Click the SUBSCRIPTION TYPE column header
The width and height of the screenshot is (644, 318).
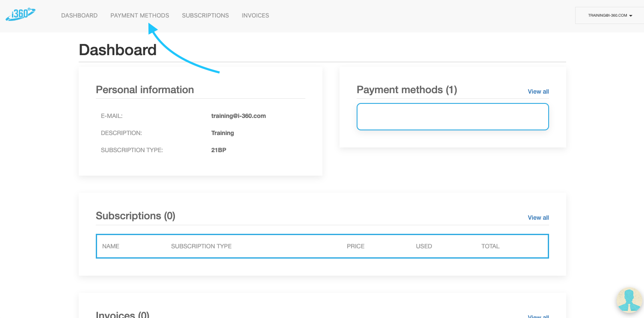coord(201,246)
